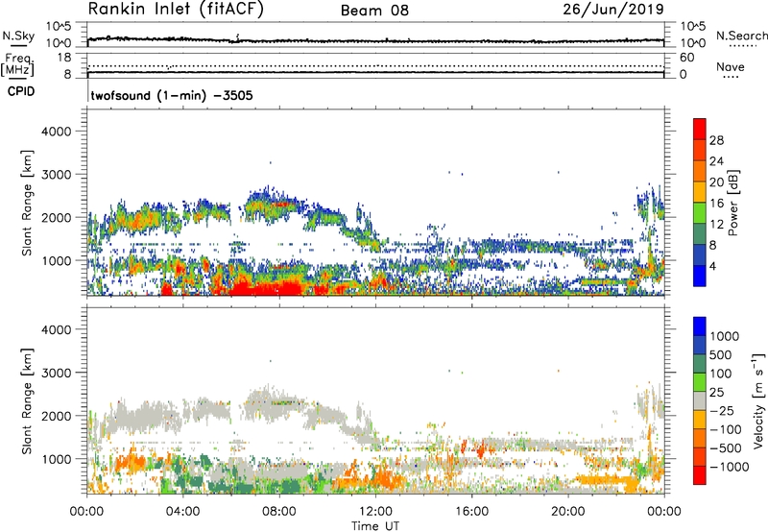Click inside the power range-time plot

click(x=375, y=203)
